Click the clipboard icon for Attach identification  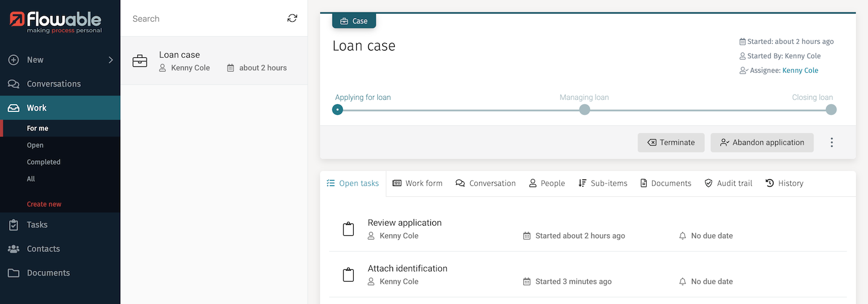(348, 275)
